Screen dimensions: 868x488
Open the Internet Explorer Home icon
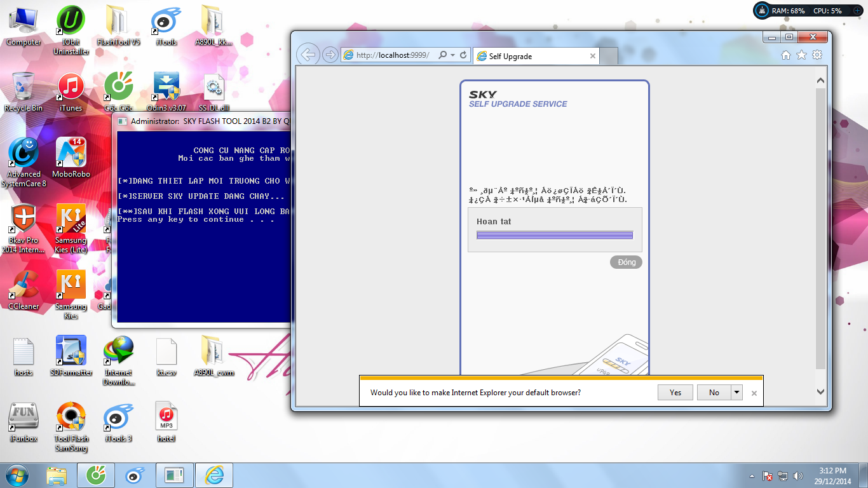pos(786,55)
